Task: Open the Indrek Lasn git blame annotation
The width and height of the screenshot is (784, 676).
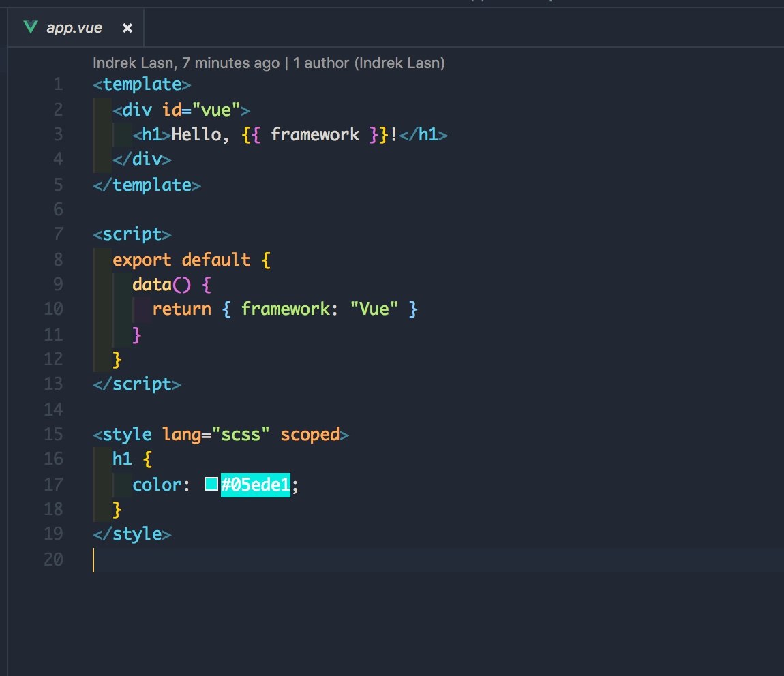Action: pyautogui.click(x=269, y=63)
